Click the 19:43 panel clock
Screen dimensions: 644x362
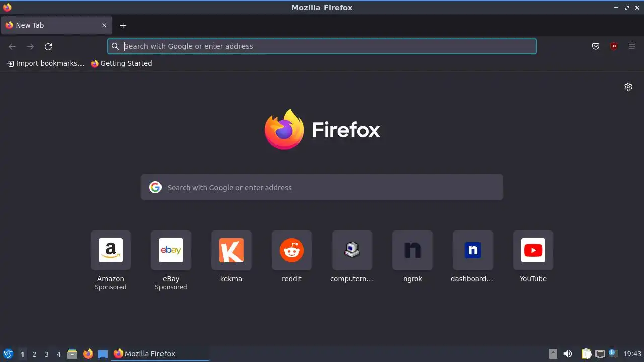632,354
